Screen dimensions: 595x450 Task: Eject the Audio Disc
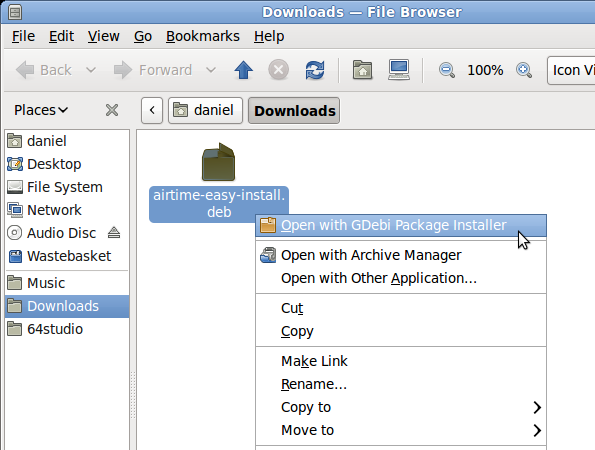(x=114, y=232)
